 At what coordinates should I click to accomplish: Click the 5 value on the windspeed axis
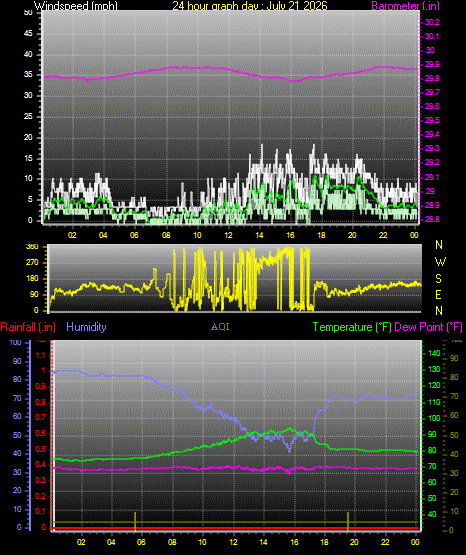[x=30, y=199]
